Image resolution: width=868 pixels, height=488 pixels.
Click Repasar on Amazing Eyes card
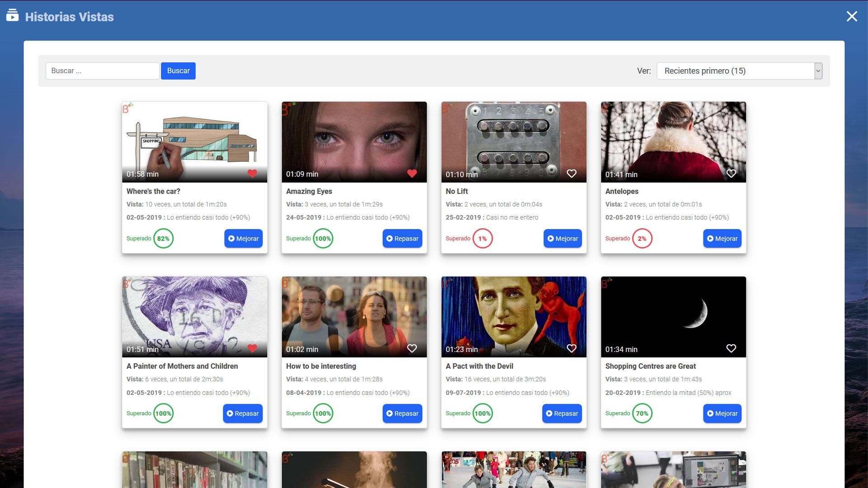(402, 239)
